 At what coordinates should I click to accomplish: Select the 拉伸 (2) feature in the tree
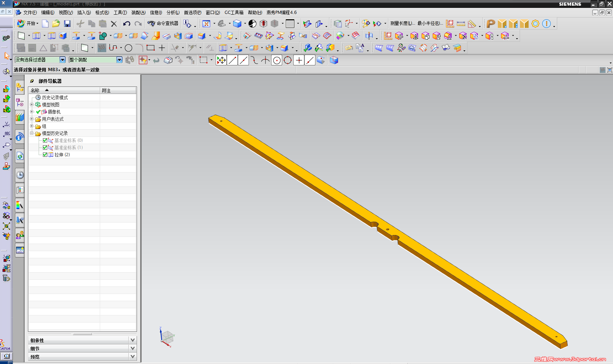click(x=62, y=155)
